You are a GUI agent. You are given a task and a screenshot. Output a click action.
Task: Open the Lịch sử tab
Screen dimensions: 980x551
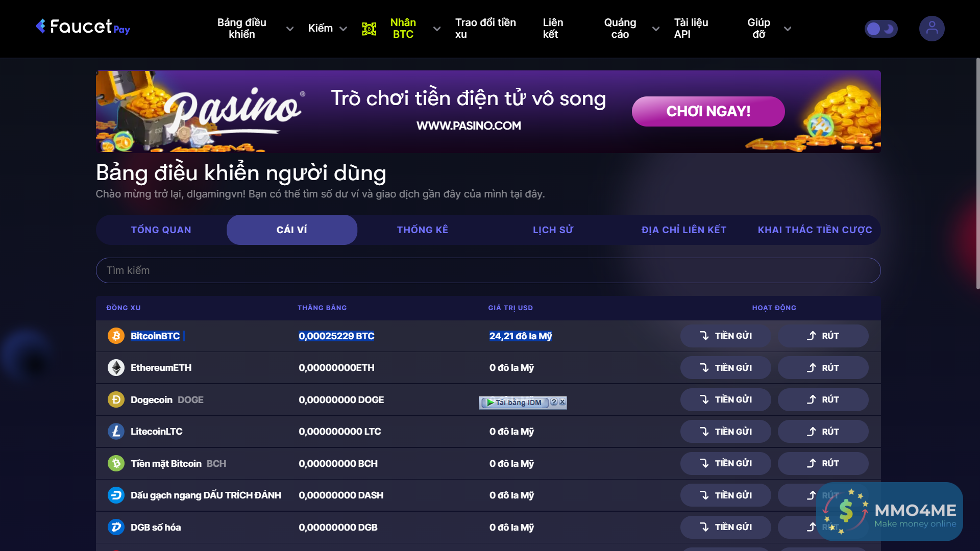pyautogui.click(x=553, y=230)
